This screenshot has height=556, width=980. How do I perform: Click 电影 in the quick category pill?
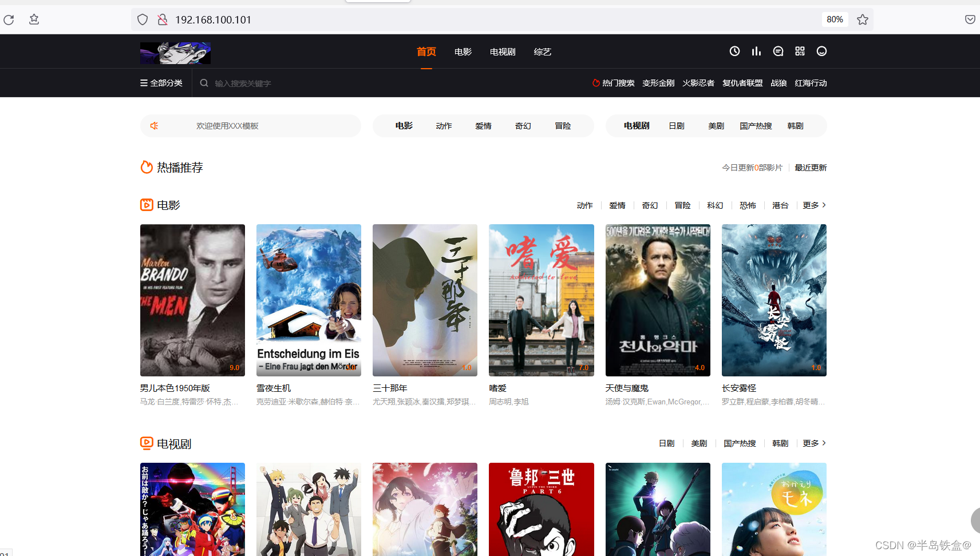click(x=404, y=126)
